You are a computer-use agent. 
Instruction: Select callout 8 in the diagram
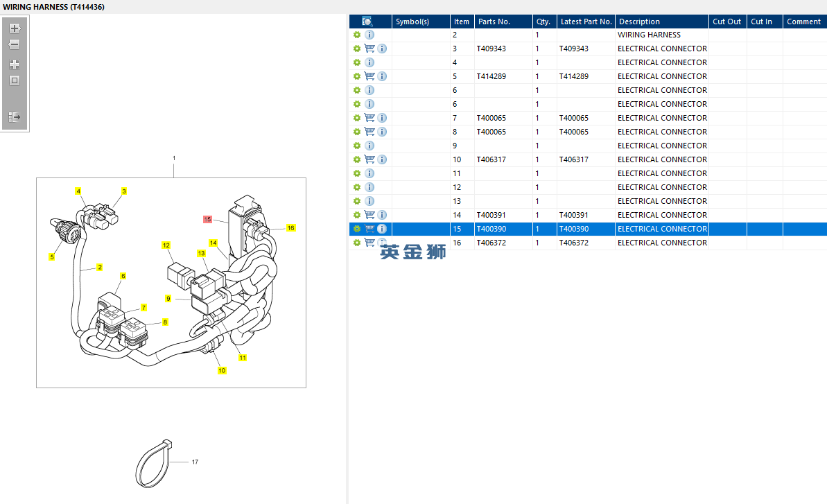point(165,322)
